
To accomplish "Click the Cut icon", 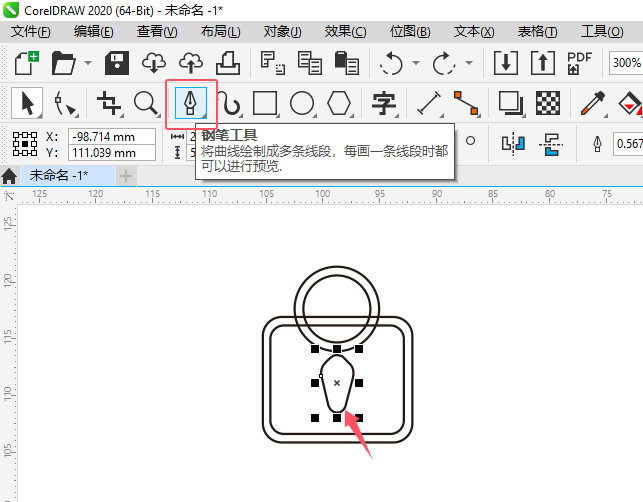I will [272, 63].
